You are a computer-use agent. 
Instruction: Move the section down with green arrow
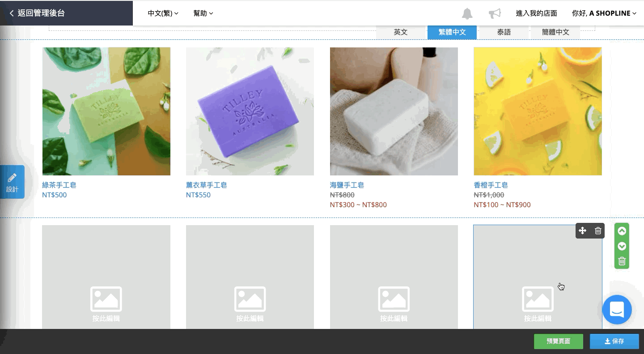[622, 246]
